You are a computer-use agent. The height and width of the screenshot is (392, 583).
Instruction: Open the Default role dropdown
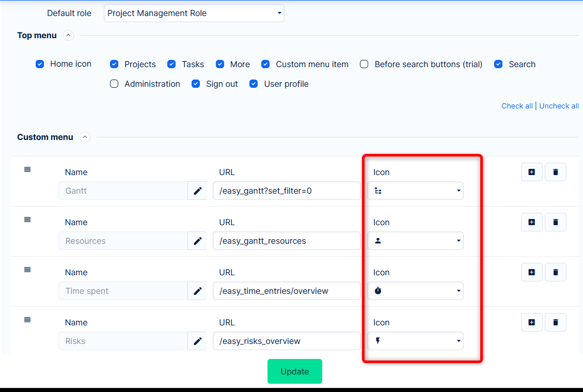click(194, 13)
